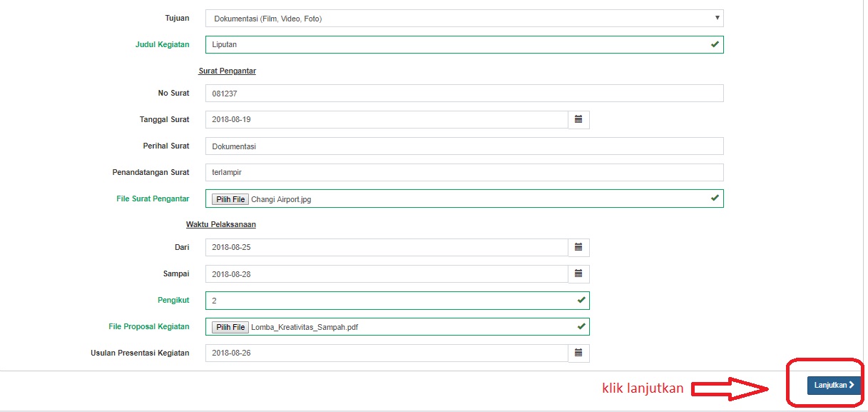
Task: Choose file for File Surat Pengantar
Action: tap(230, 199)
